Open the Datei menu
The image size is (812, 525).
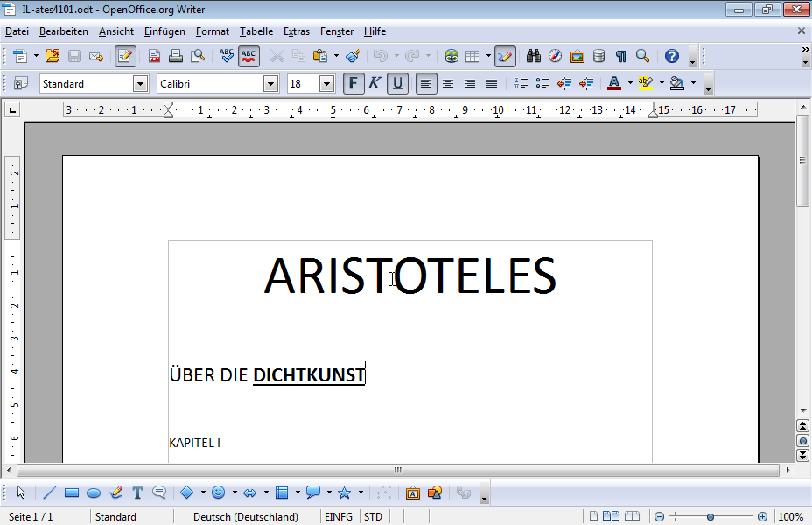click(x=17, y=31)
